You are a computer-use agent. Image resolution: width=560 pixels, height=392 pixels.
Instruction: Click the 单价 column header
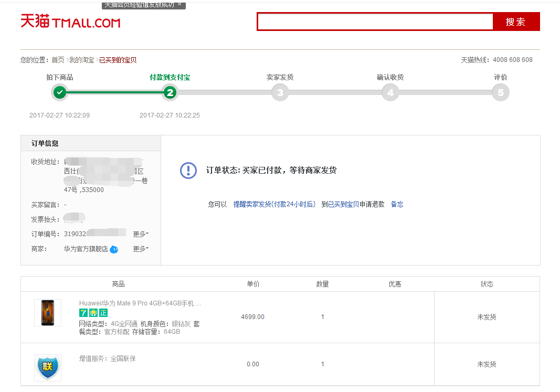coord(253,284)
